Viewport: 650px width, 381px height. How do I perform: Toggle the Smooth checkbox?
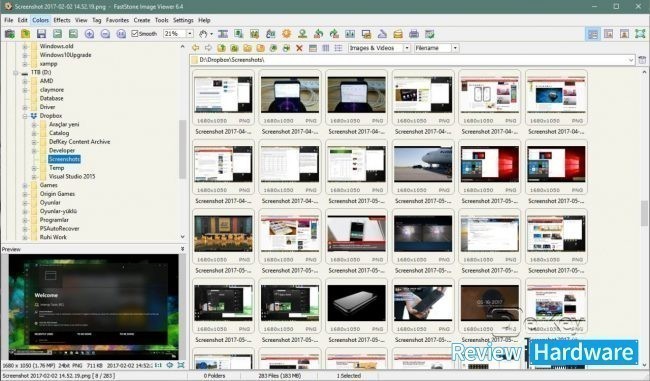pos(135,34)
